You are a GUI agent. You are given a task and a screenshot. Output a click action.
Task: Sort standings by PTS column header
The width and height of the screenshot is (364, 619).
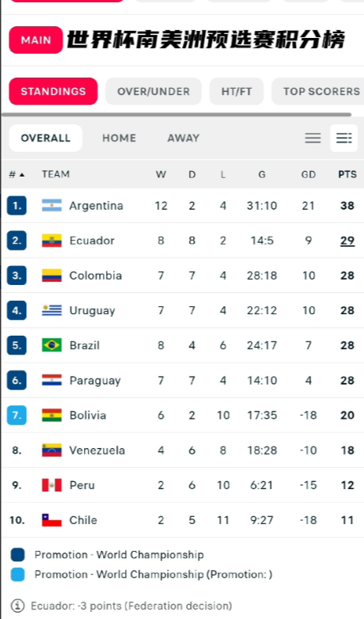pos(347,174)
